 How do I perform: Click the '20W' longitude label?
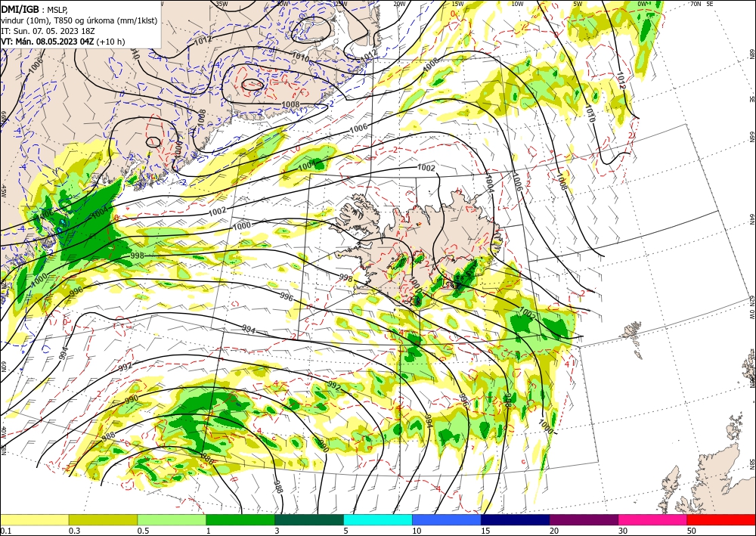[x=398, y=4]
